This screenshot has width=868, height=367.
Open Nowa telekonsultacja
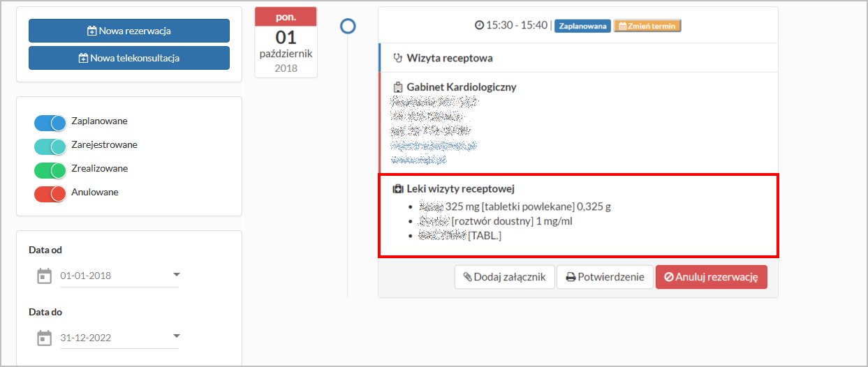(x=129, y=58)
